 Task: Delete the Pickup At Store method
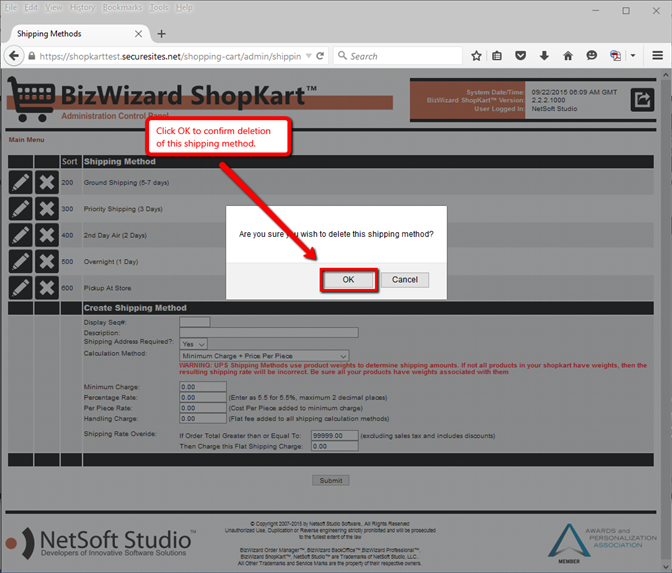(47, 288)
